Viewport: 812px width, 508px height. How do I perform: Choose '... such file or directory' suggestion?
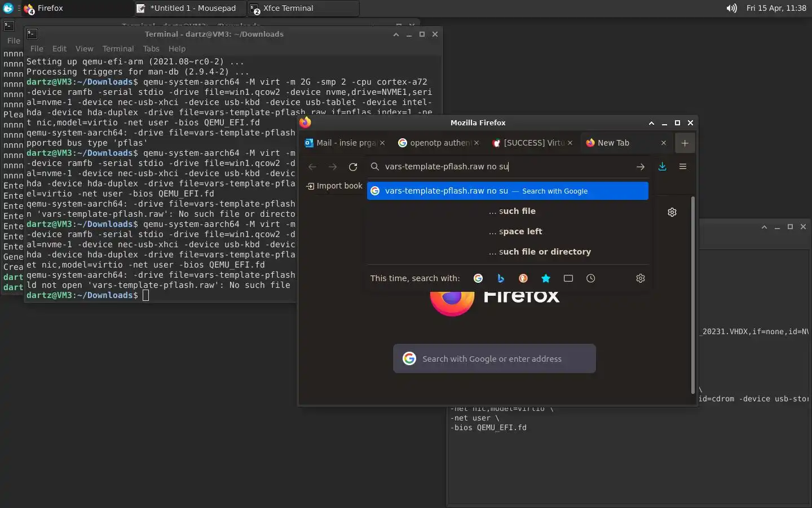point(507,252)
